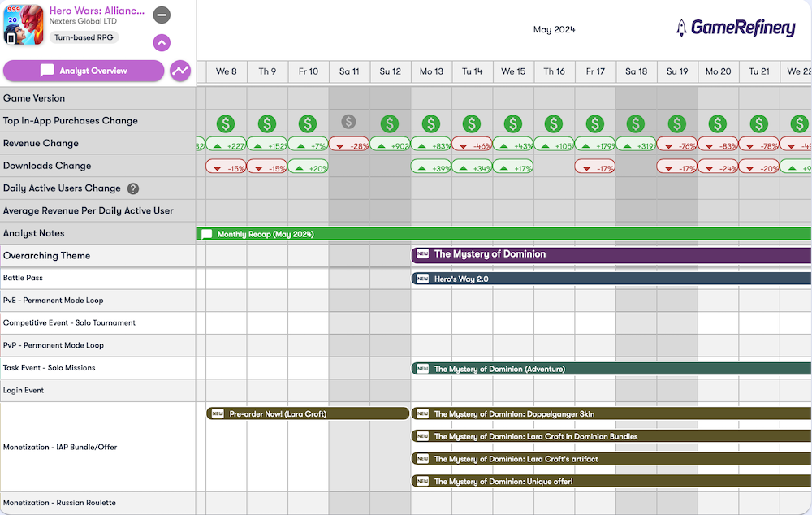Viewport: 812px width, 515px height.
Task: Click the +34% downloads change badge on Tu 14
Action: [x=472, y=167]
